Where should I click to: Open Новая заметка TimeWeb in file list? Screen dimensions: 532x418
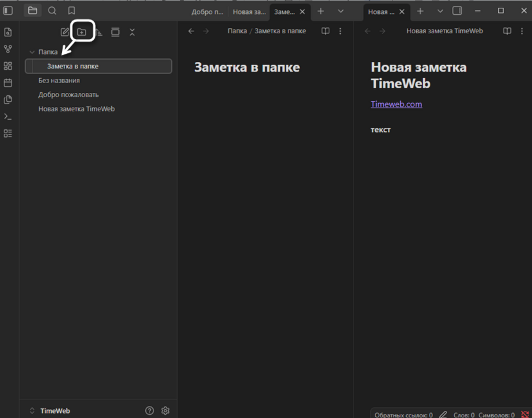76,109
